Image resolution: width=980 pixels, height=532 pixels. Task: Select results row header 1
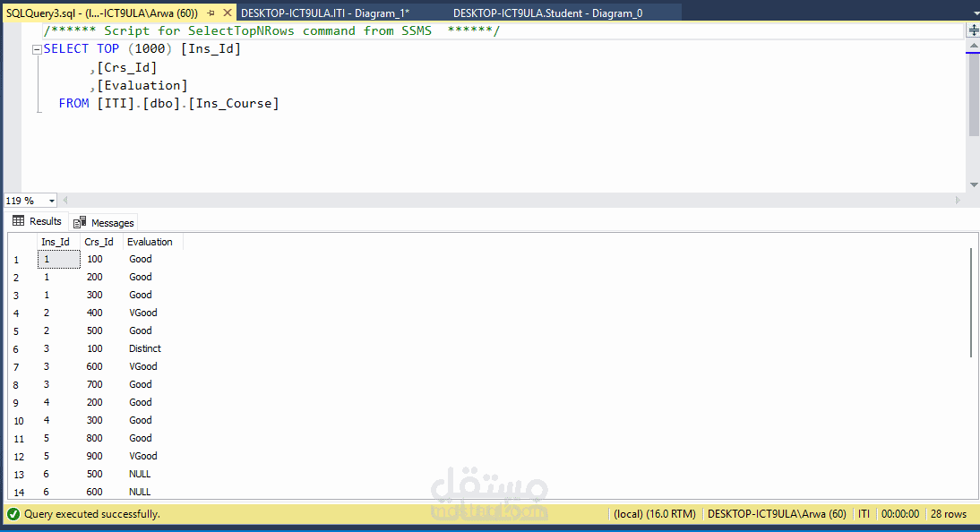click(x=21, y=260)
